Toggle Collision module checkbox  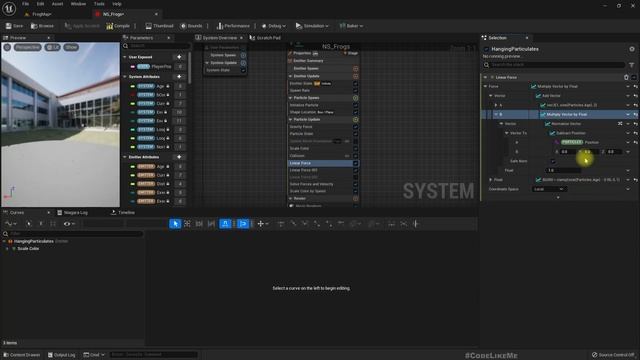[356, 156]
